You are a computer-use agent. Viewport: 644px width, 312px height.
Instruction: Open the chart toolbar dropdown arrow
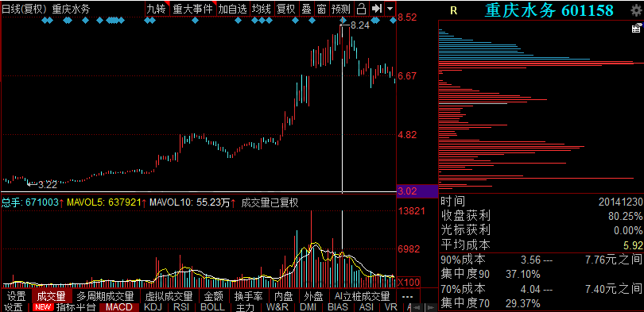click(390, 8)
